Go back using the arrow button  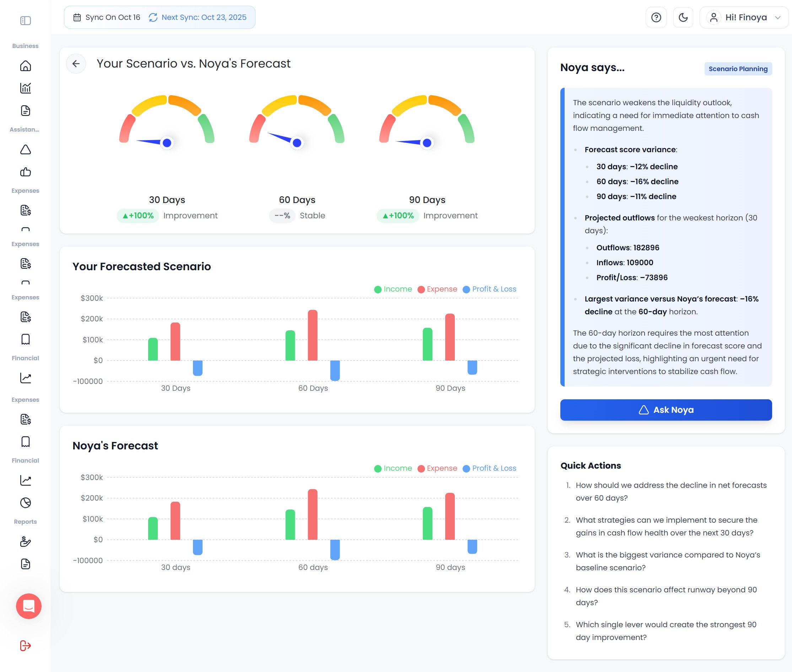[76, 64]
